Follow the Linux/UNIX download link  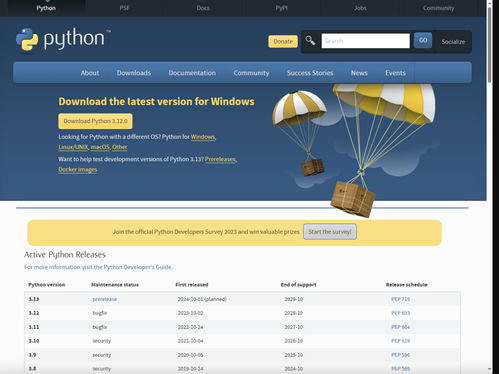coord(73,147)
